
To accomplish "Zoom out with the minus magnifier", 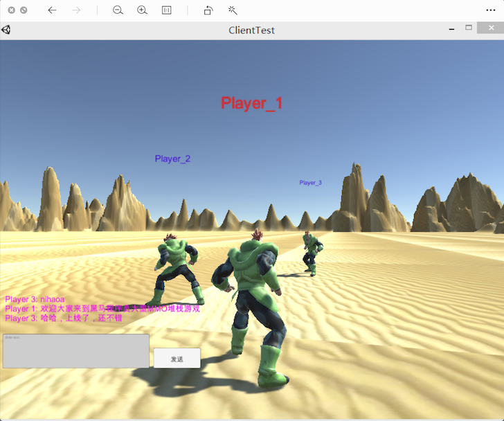I will 118,10.
